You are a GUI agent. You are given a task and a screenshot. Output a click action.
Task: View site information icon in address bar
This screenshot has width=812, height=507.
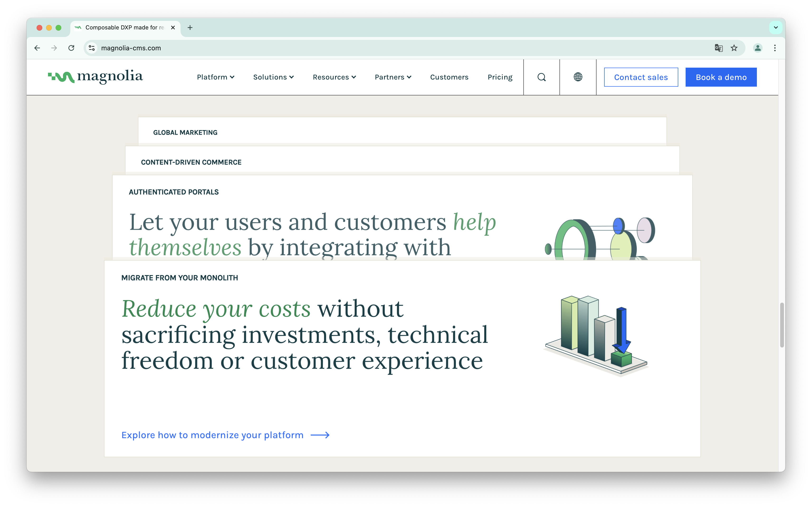[x=92, y=48]
